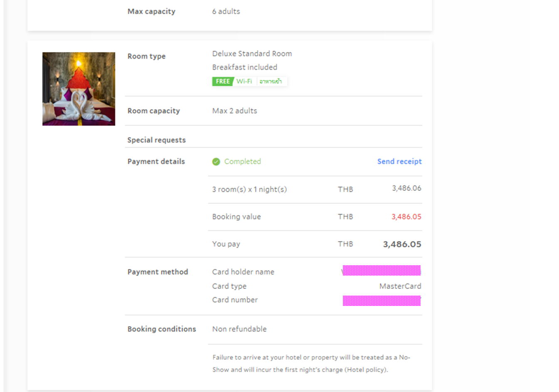The height and width of the screenshot is (392, 559).
Task: Click the redacted card number field
Action: pyautogui.click(x=382, y=301)
